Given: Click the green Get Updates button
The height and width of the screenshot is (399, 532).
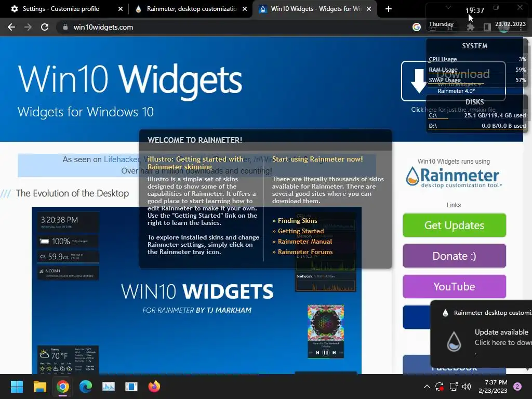Looking at the screenshot, I should (454, 225).
